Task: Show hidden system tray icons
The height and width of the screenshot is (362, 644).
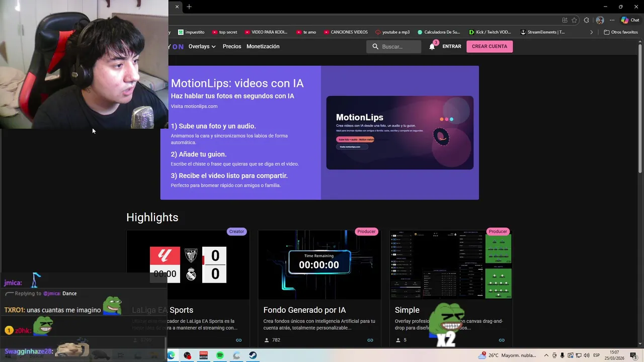Action: click(546, 355)
